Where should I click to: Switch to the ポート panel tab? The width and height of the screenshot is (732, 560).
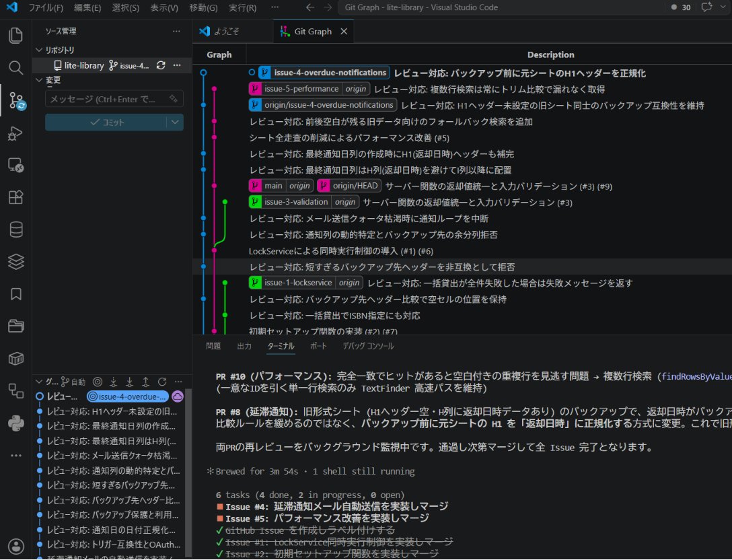(318, 346)
